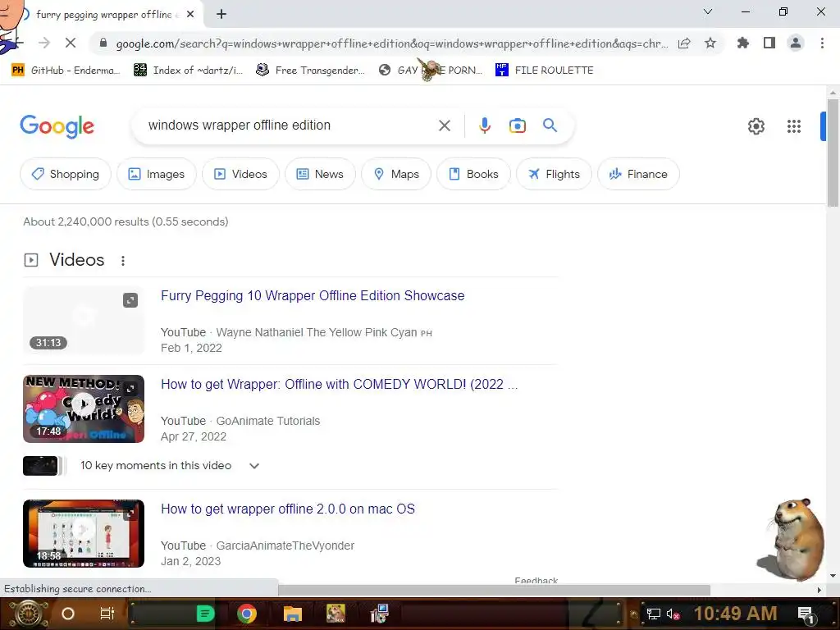This screenshot has height=630, width=840.
Task: Open the Windows Start button
Action: [x=27, y=614]
